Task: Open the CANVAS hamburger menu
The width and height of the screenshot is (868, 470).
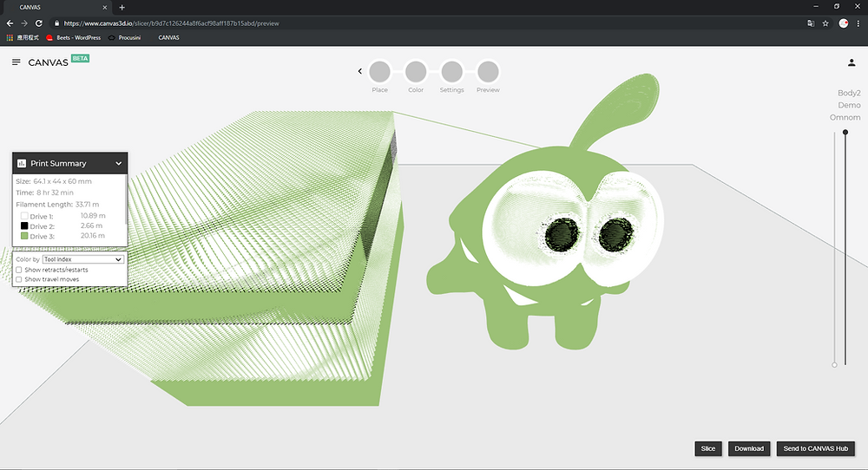Action: (x=16, y=62)
